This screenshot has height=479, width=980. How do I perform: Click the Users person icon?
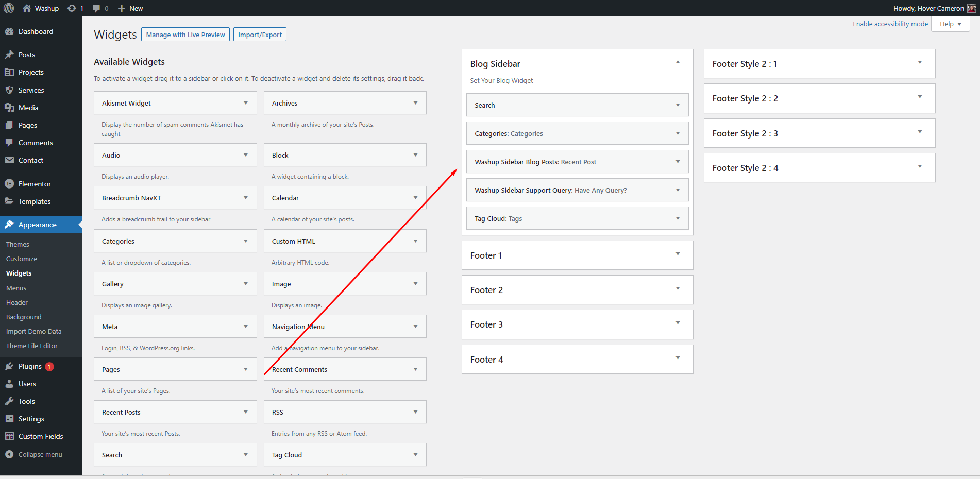(x=9, y=384)
